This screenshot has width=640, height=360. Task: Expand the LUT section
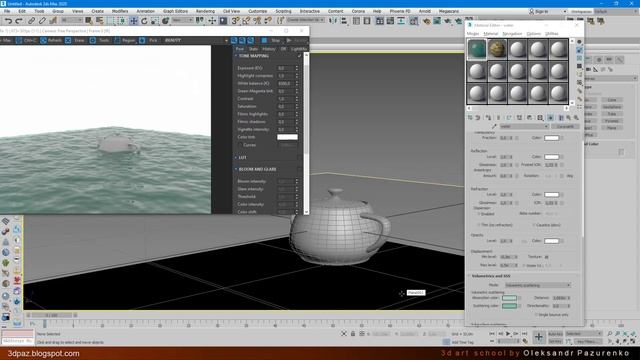[x=236, y=158]
